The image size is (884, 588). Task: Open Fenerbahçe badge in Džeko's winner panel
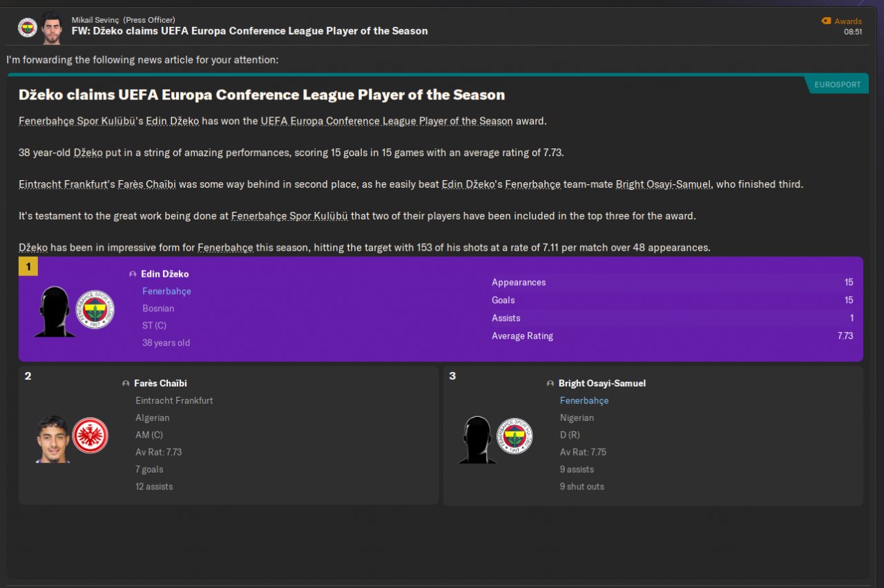(x=94, y=309)
